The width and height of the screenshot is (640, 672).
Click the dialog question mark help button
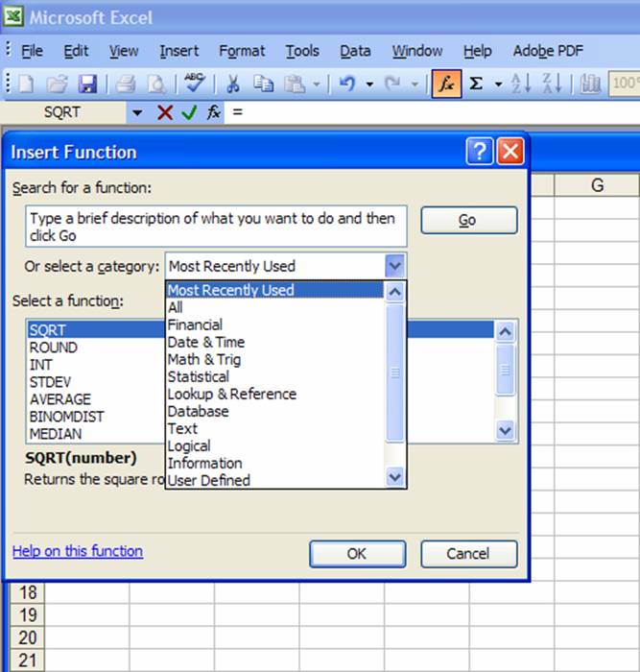click(480, 152)
